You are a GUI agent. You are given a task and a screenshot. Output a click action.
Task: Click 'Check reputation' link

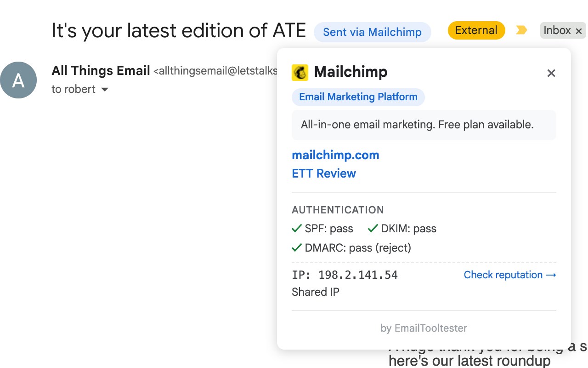510,275
